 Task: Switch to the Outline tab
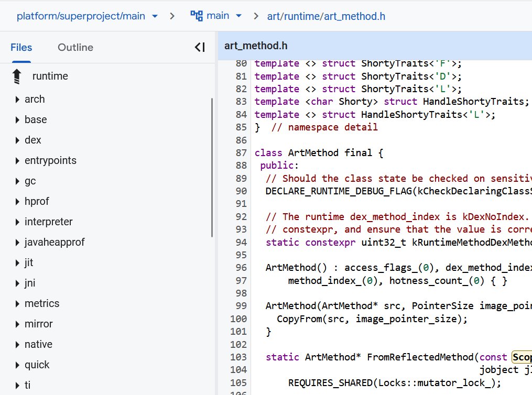(75, 47)
